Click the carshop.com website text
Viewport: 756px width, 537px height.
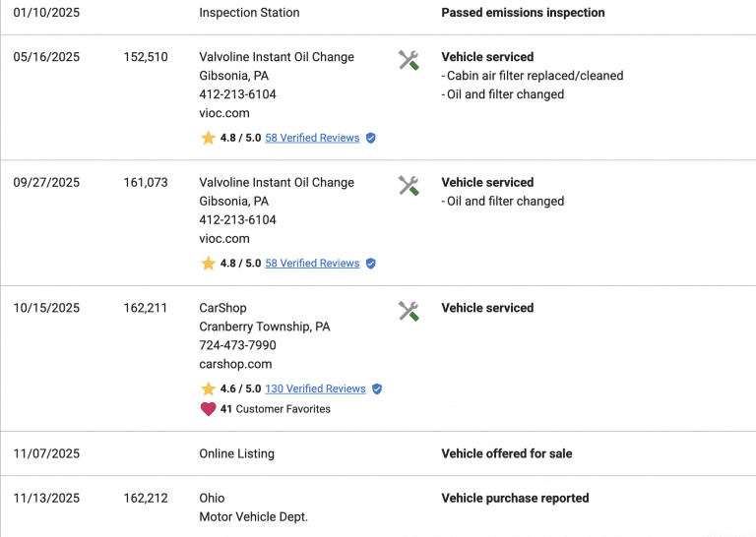pos(235,364)
